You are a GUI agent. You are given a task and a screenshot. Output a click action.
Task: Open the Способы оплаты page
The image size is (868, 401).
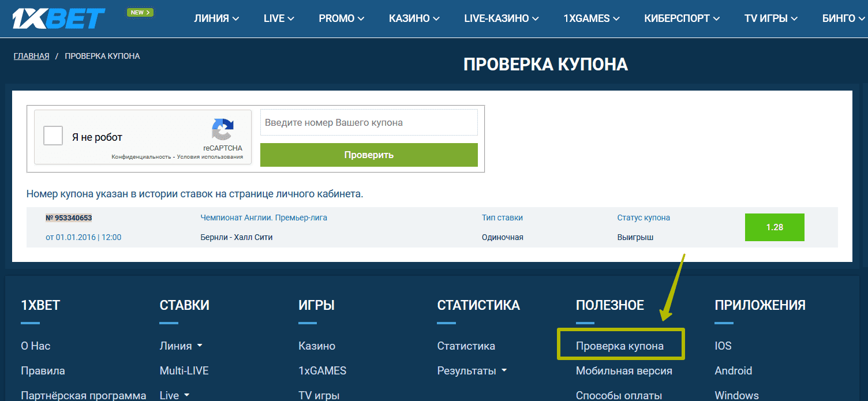point(619,395)
